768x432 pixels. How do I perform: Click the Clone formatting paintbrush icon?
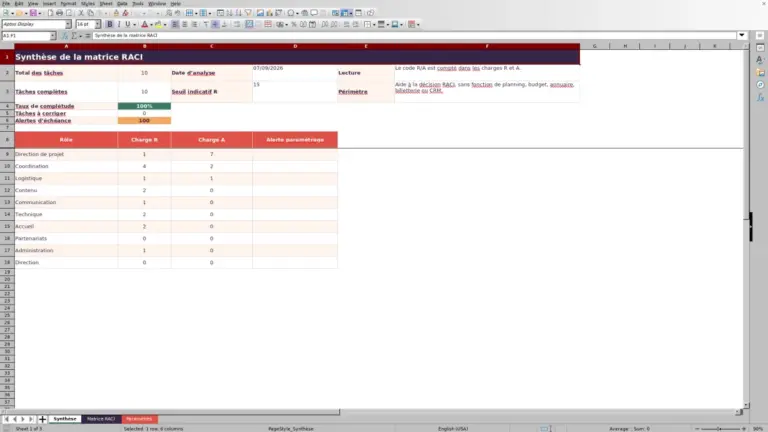point(116,13)
